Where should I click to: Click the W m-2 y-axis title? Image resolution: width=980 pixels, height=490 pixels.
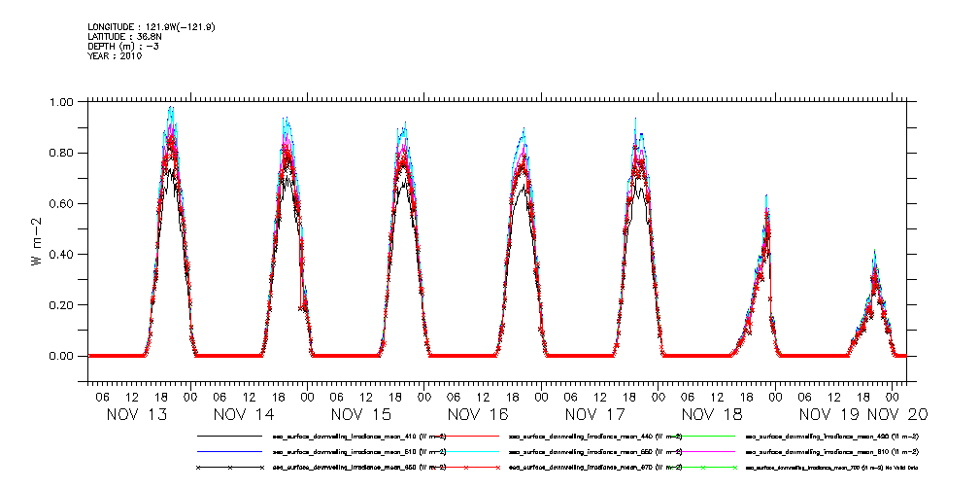click(x=36, y=243)
